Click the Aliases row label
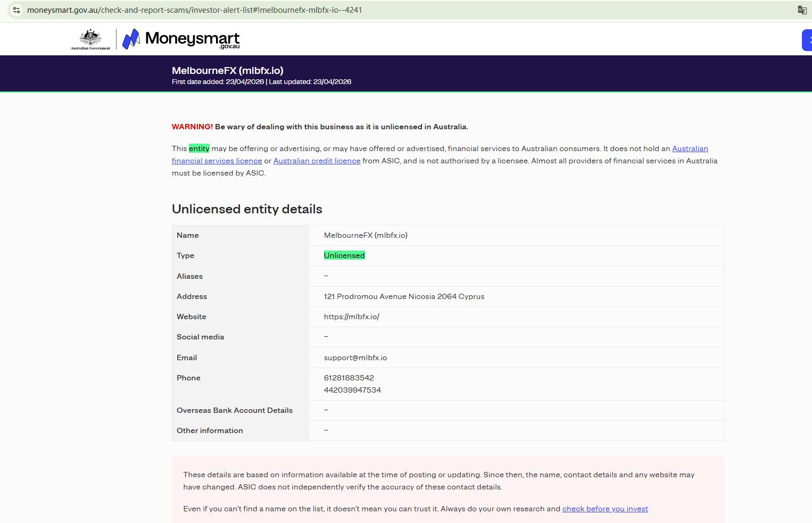Image resolution: width=812 pixels, height=523 pixels. coord(189,276)
